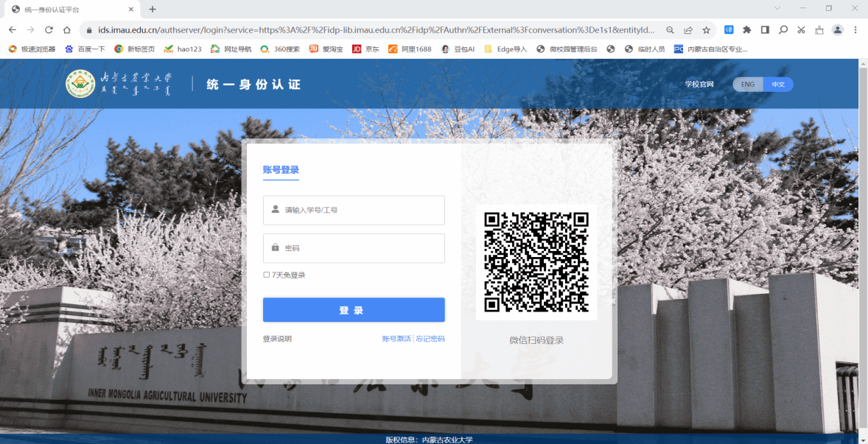Focus the 请输入学号/工号 username field
This screenshot has height=444, width=868.
pos(354,210)
